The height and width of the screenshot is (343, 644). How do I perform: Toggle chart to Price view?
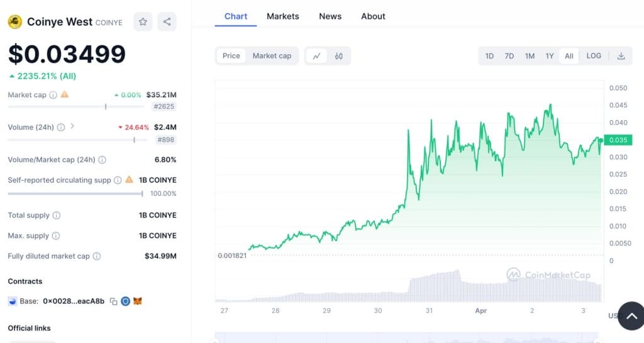[231, 56]
